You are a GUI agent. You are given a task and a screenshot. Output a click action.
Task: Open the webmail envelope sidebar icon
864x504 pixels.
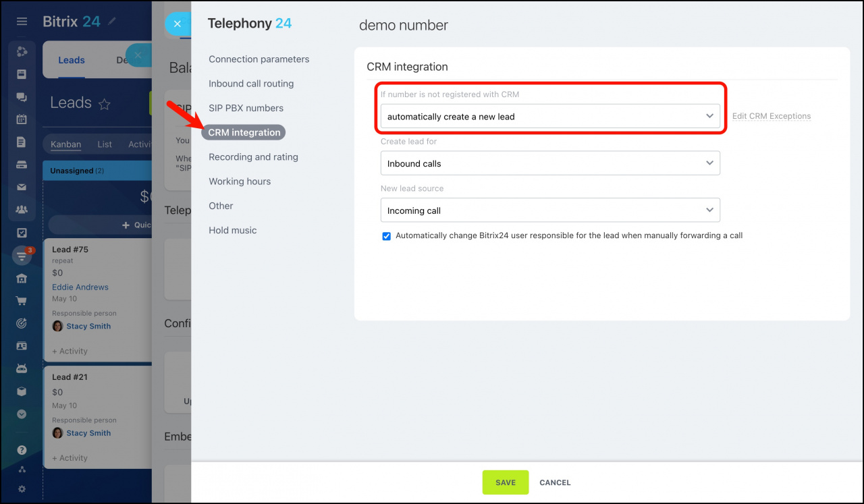pos(22,188)
